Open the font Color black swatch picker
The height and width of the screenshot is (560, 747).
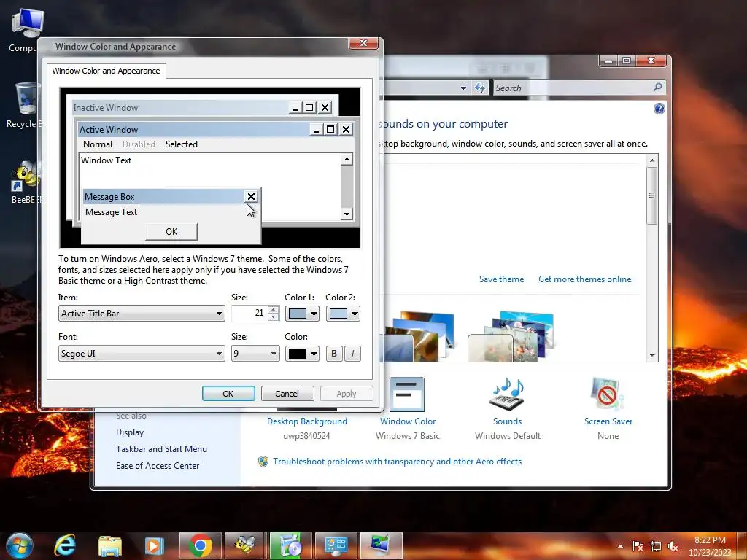[302, 354]
